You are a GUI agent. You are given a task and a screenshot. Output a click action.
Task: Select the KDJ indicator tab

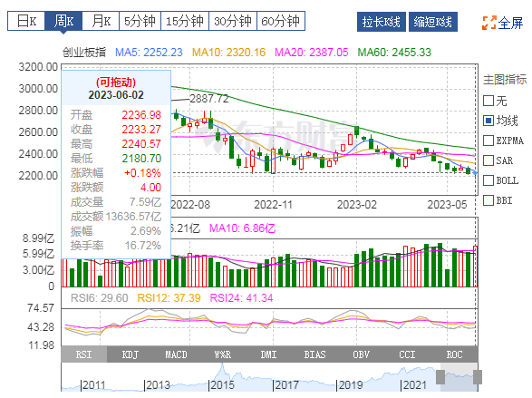point(131,354)
